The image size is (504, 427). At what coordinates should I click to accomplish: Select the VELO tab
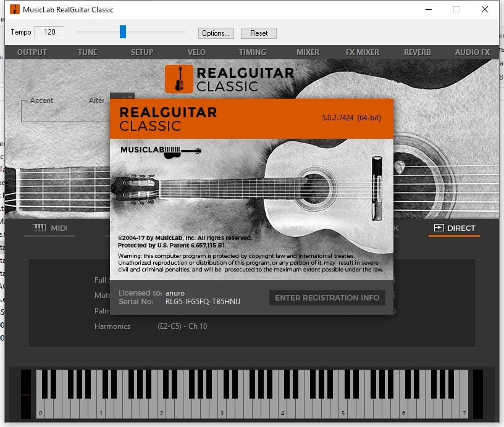[x=196, y=52]
